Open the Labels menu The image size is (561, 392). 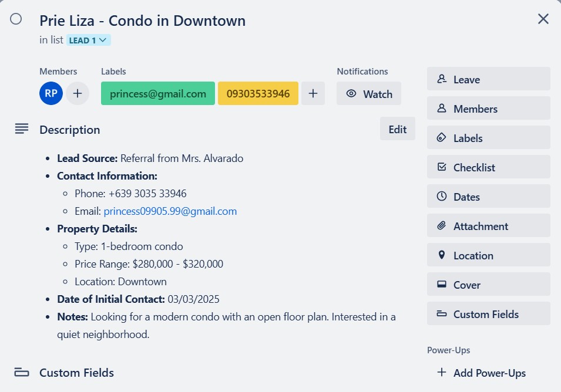[488, 138]
